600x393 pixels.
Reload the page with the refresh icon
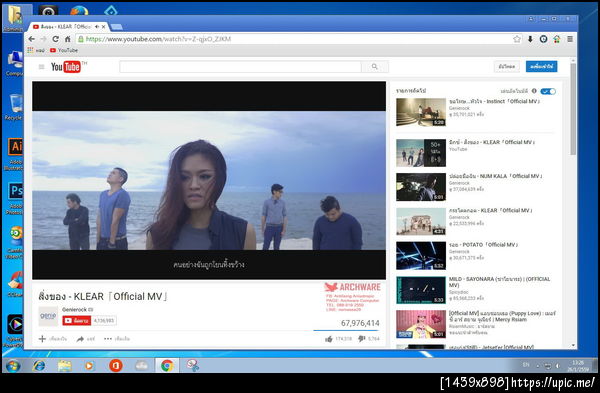(55, 39)
